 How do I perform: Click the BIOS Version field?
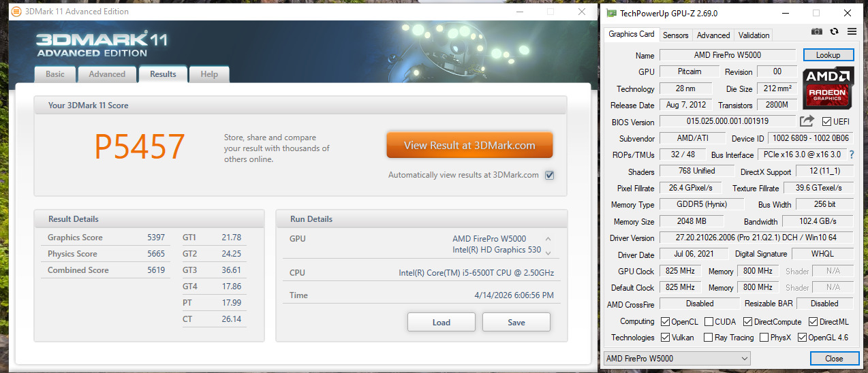point(727,122)
